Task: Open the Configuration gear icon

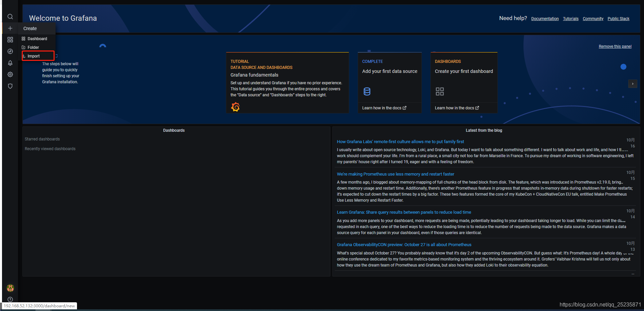Action: click(x=10, y=75)
